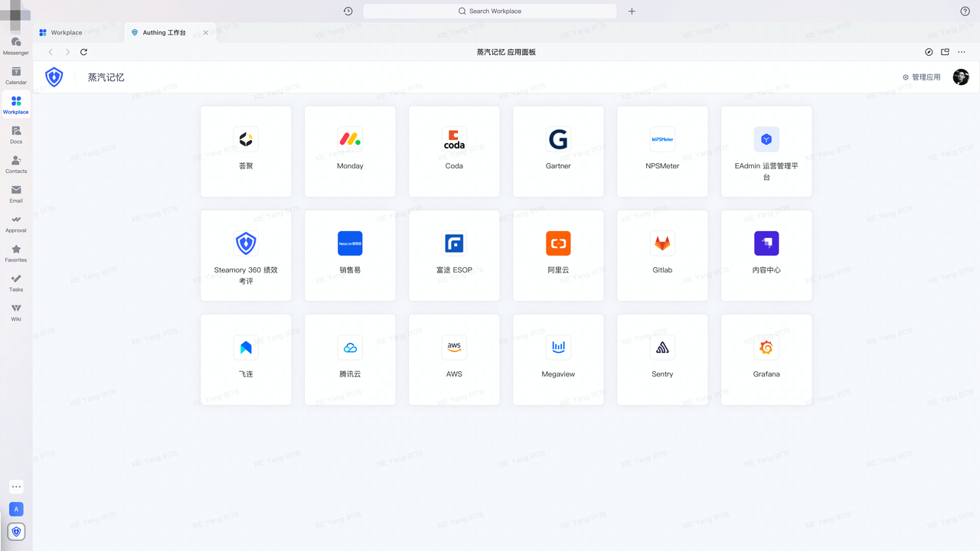Launch the 阿里云 app

(558, 256)
